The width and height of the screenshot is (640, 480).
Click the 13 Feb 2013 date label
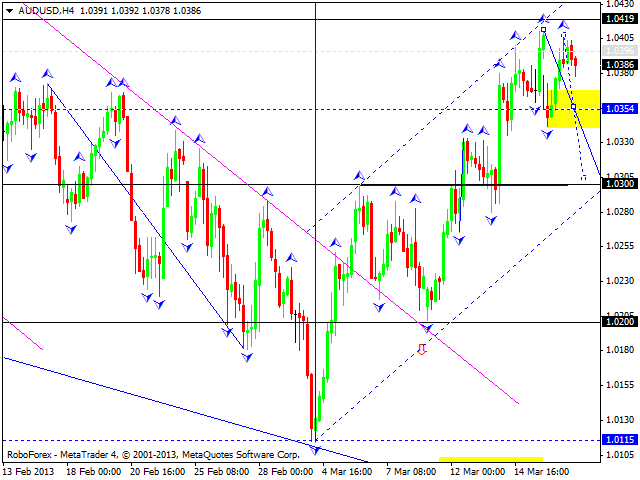point(29,471)
